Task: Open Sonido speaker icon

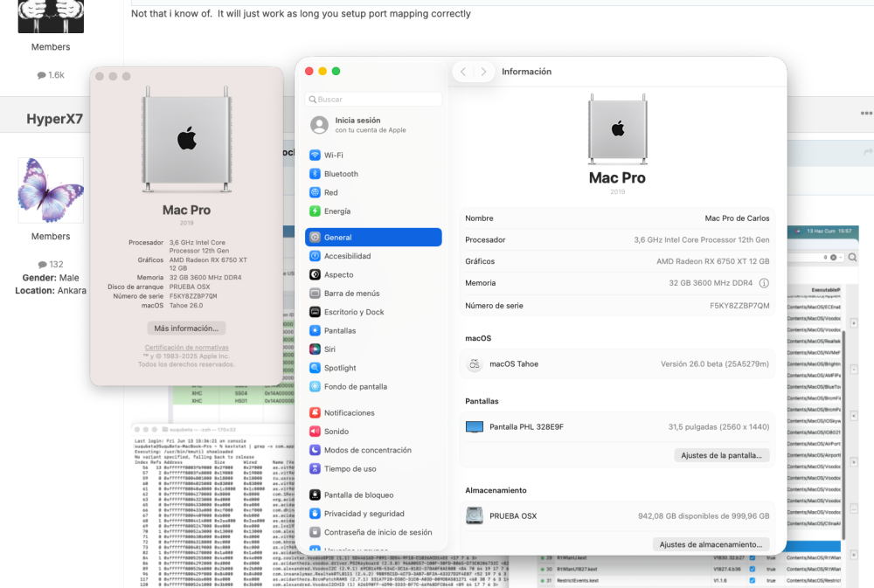Action: [315, 432]
